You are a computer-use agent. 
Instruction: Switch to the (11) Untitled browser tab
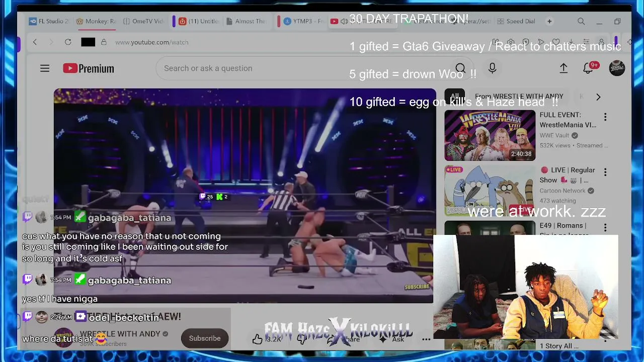199,21
